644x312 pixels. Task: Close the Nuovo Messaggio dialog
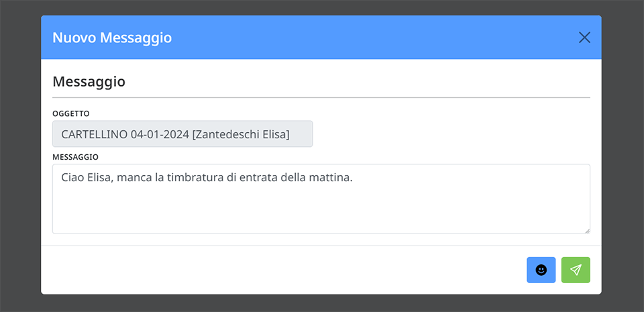tap(584, 38)
